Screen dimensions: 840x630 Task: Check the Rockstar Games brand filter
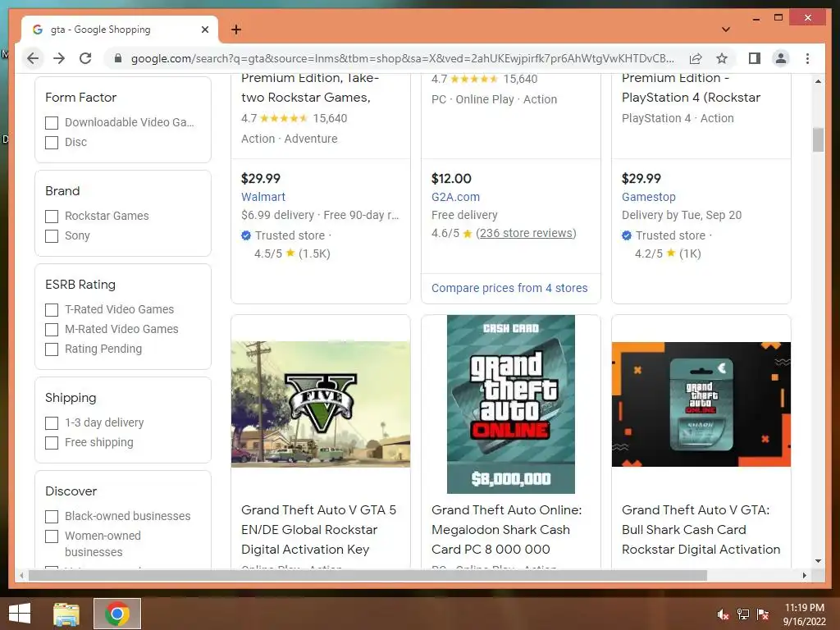[x=52, y=217]
